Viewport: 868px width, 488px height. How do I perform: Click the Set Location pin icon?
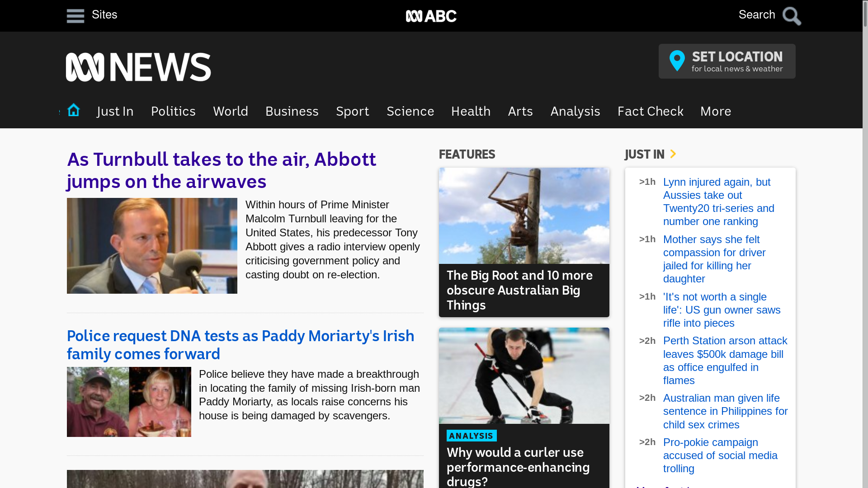(677, 61)
